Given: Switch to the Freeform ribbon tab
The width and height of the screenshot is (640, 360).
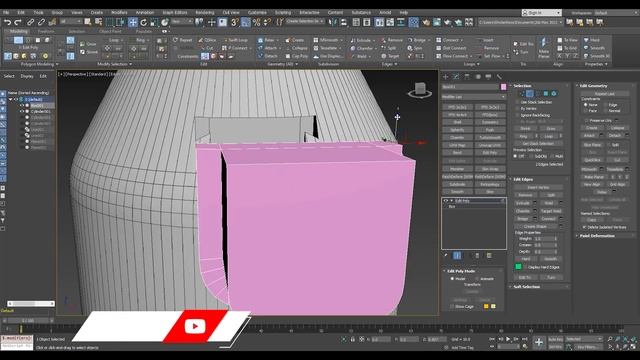Looking at the screenshot, I should [x=46, y=31].
